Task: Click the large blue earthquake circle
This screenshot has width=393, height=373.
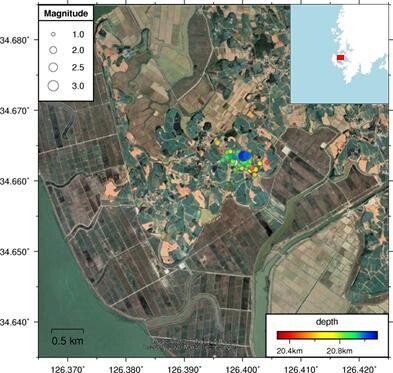Action: click(245, 156)
